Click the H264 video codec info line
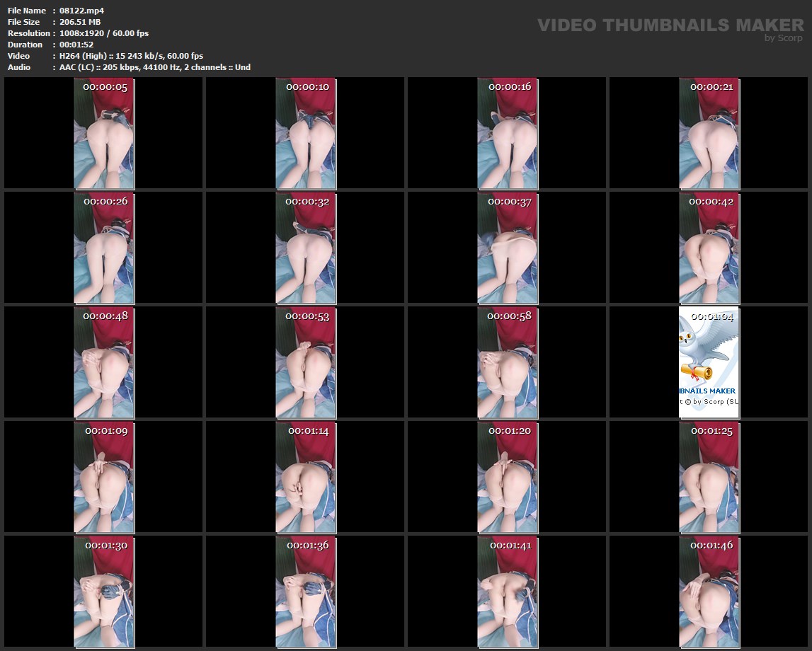This screenshot has width=812, height=651. (131, 56)
